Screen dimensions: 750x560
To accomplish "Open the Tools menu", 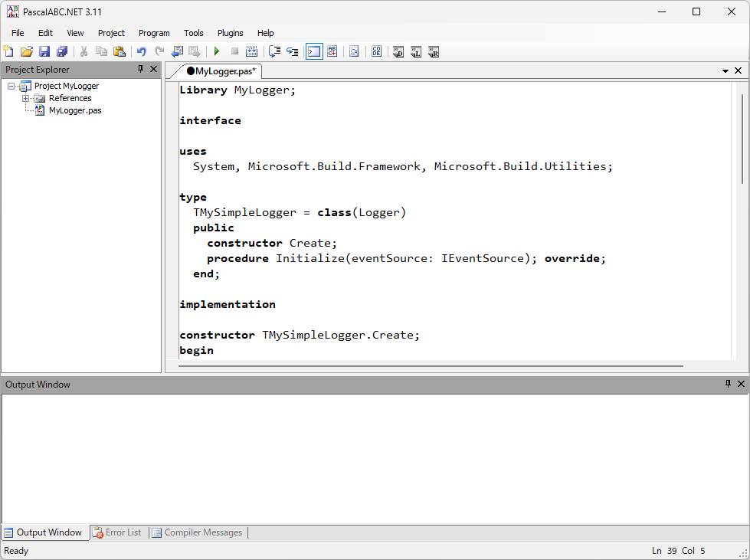I will pos(193,33).
